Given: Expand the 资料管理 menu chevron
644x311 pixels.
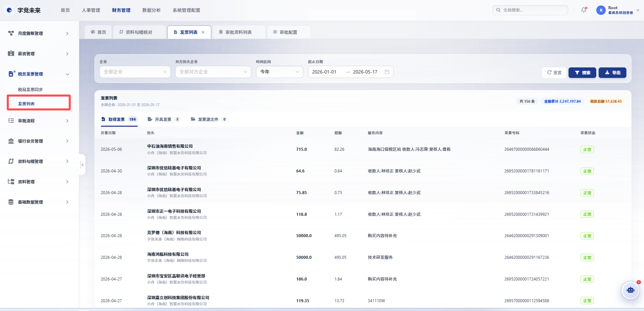Looking at the screenshot, I should (67, 182).
